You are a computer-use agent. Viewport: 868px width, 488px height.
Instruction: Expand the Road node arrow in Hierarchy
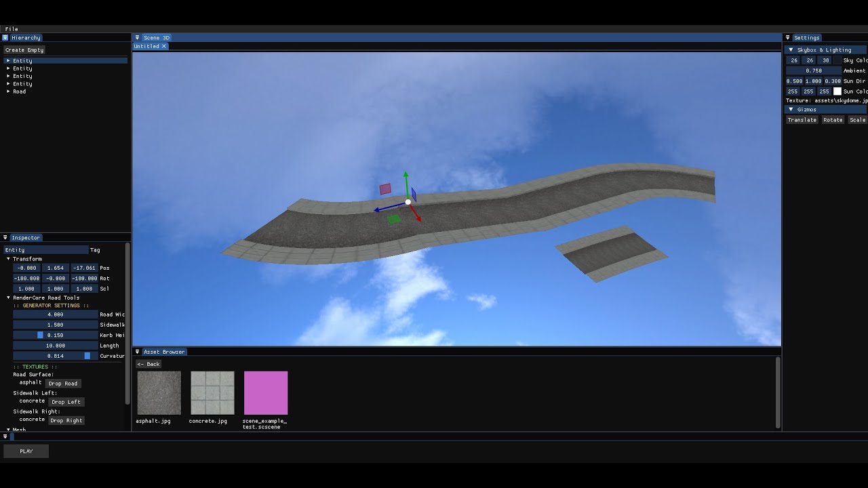tap(8, 91)
